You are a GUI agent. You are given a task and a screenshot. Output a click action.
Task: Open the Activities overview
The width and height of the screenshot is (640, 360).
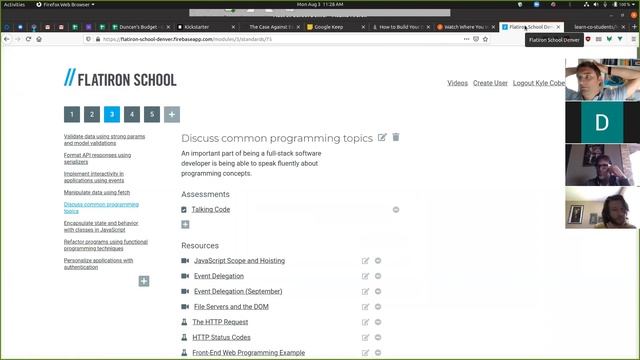click(14, 4)
